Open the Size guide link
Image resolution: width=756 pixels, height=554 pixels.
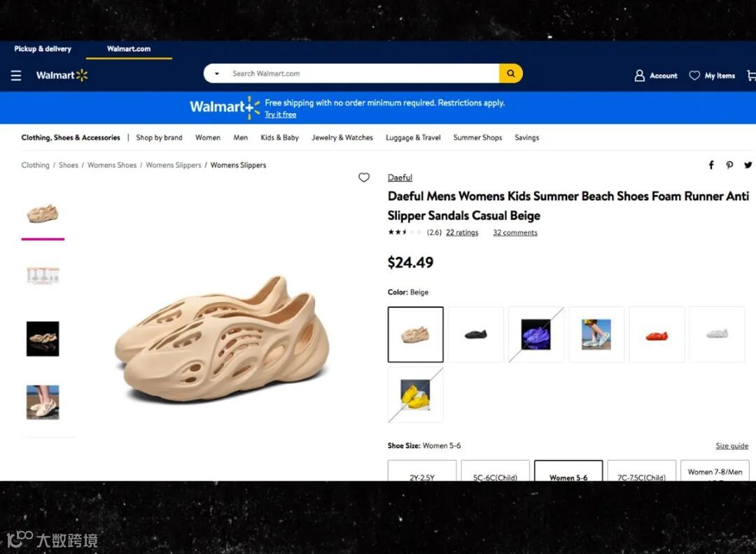(x=732, y=446)
